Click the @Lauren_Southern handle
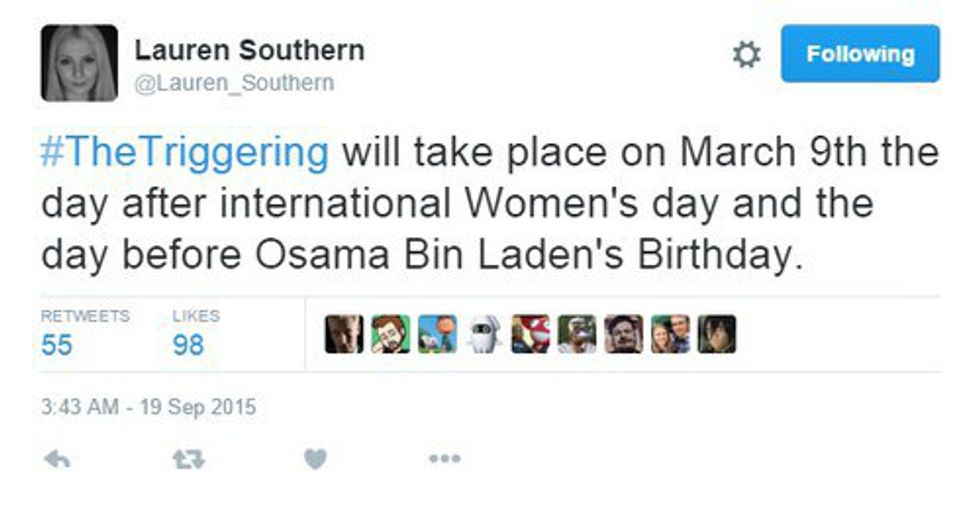 pyautogui.click(x=233, y=83)
